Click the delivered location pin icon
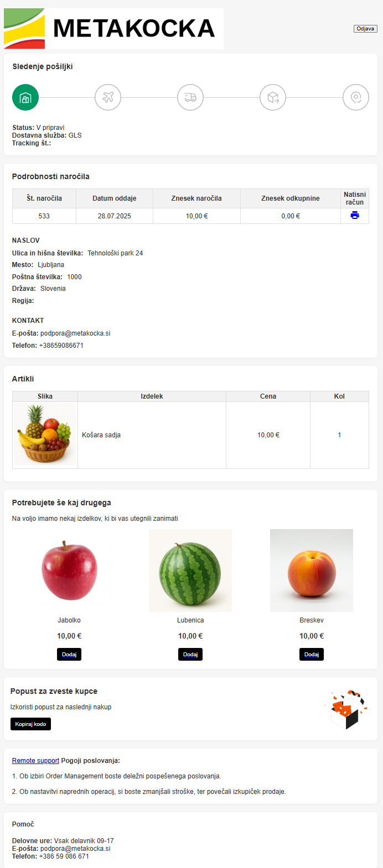383x868 pixels. coord(355,98)
